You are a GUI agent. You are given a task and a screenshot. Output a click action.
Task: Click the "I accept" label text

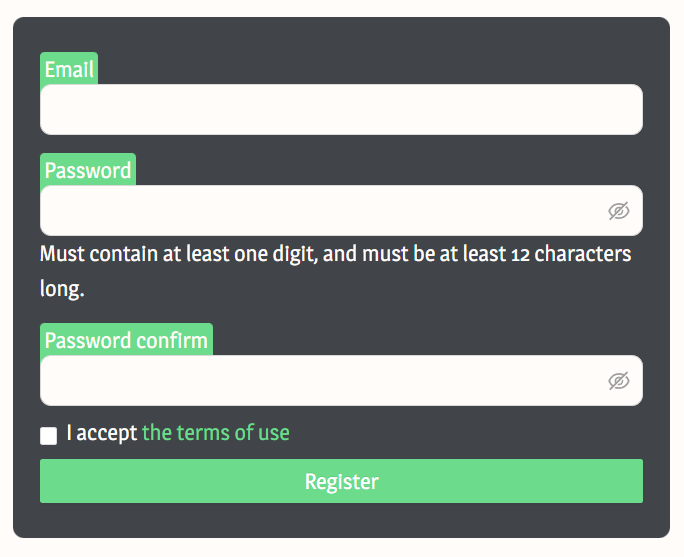[102, 433]
